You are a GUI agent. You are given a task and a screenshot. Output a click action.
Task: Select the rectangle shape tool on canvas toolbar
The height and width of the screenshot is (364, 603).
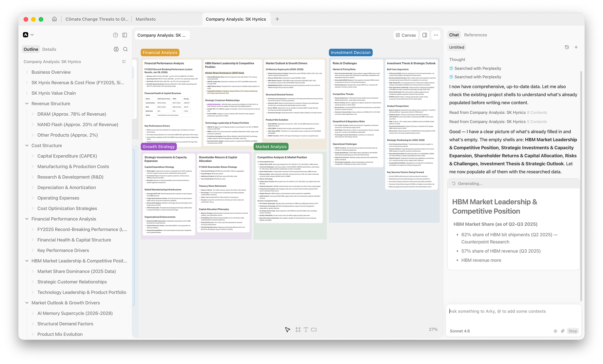point(314,329)
